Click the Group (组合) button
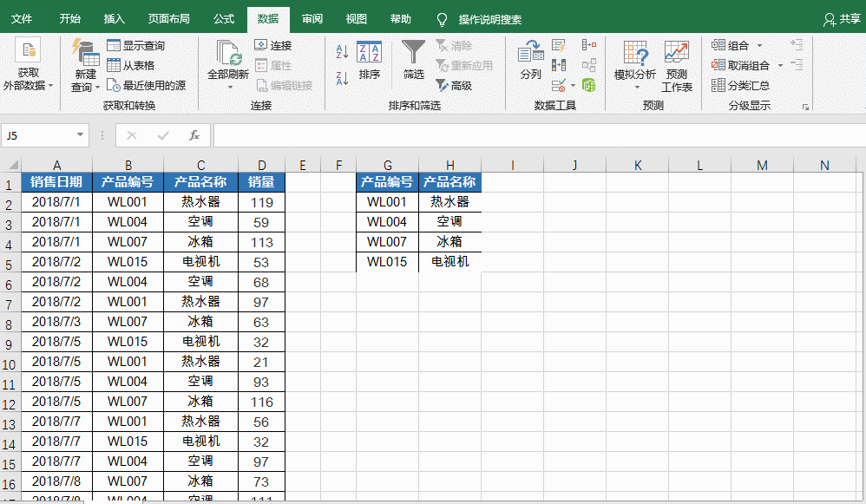This screenshot has width=866, height=504. click(x=730, y=45)
